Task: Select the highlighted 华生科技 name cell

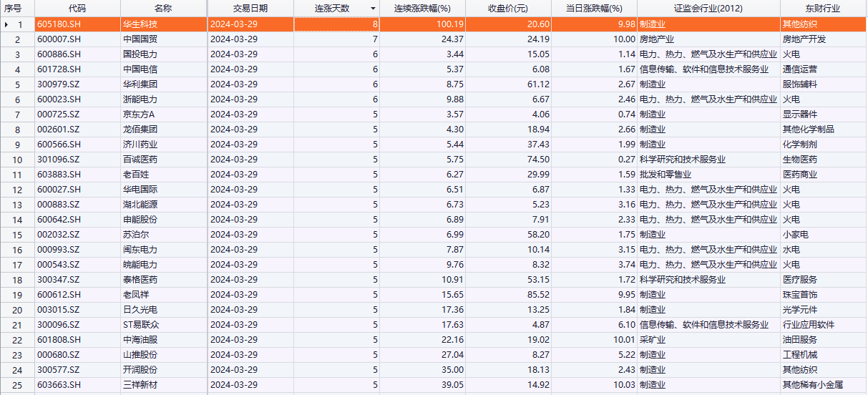Action: point(163,24)
